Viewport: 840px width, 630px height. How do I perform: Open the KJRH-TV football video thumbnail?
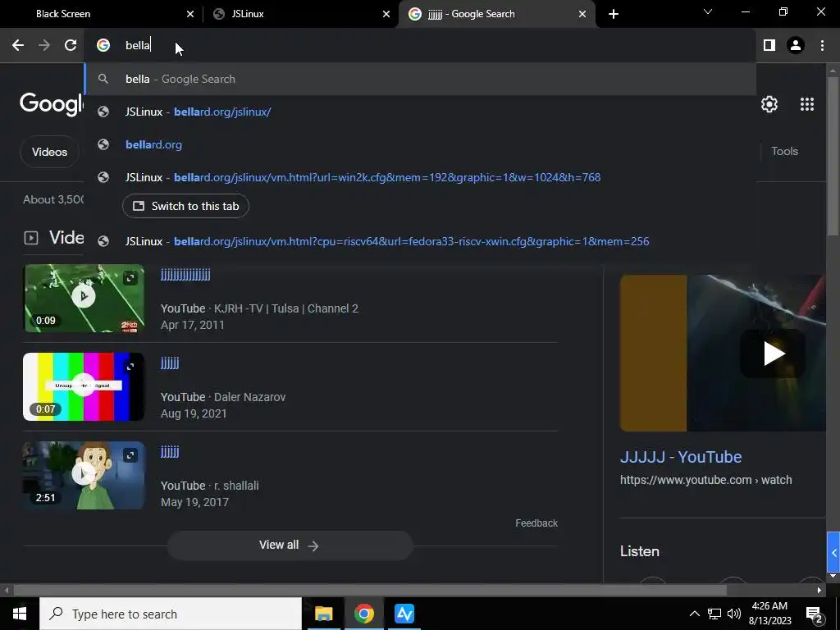(x=84, y=298)
